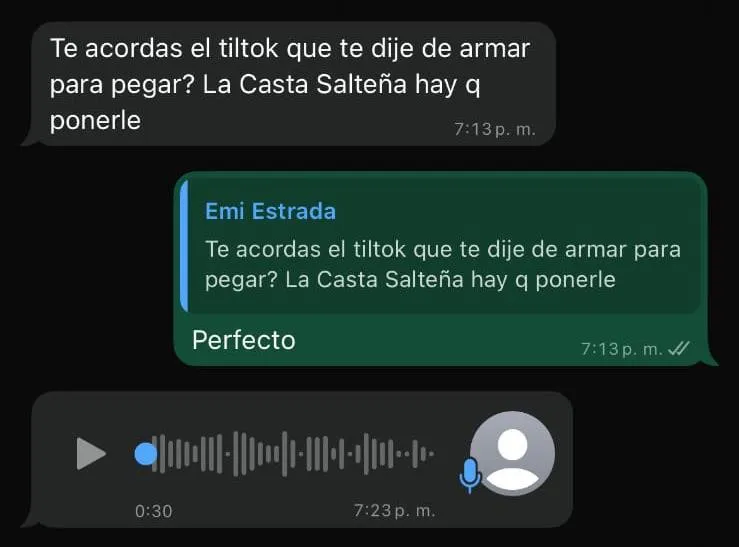Click the 7:23 p. m. voice message timestamp

[394, 511]
